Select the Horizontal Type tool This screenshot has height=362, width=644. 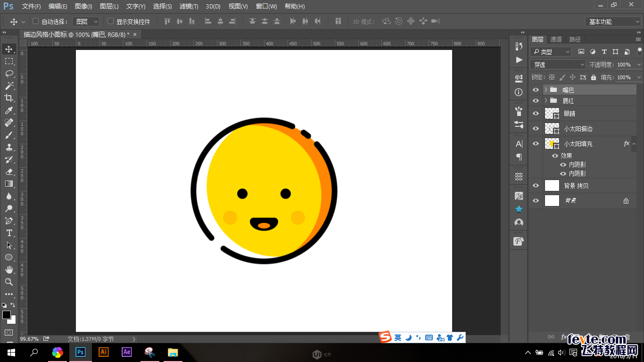pyautogui.click(x=9, y=233)
